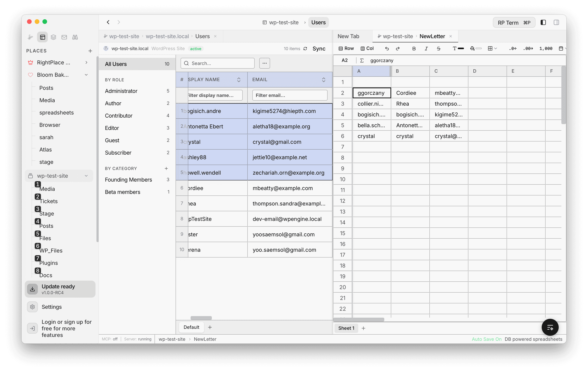Select the binoculars search icon
588x372 pixels.
pos(75,37)
